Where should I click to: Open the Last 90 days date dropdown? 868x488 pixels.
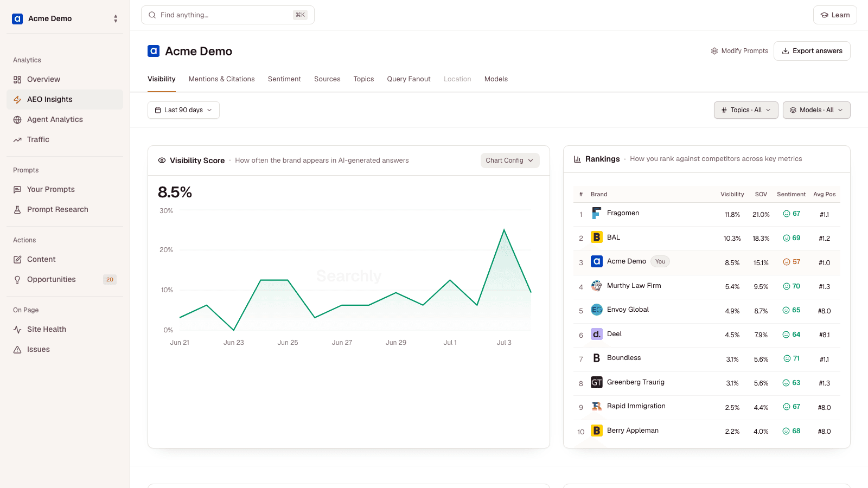(x=183, y=110)
